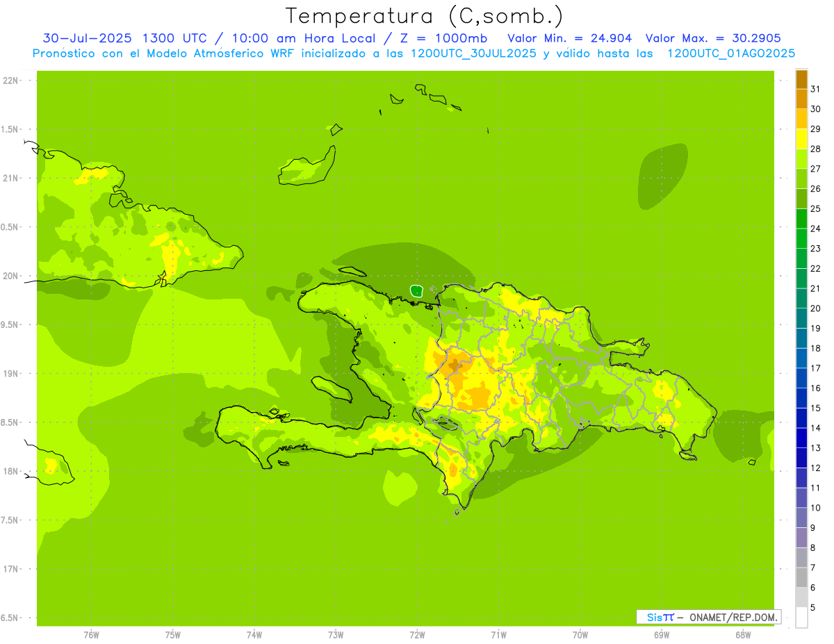Click the '70W' longitude label

click(580, 635)
